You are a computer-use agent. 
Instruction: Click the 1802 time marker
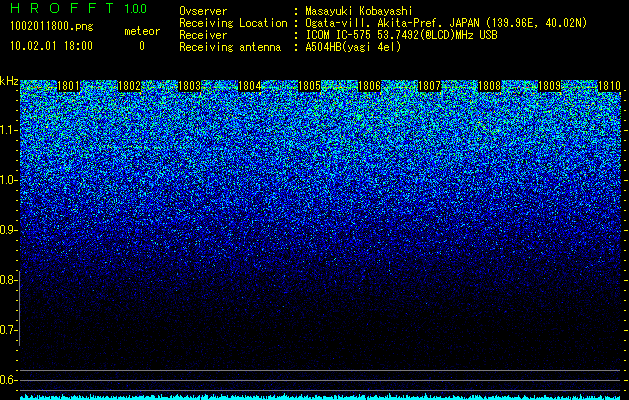(129, 86)
